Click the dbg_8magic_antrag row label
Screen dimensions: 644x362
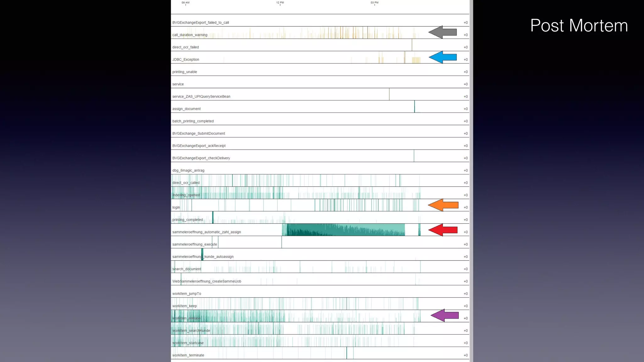188,171
